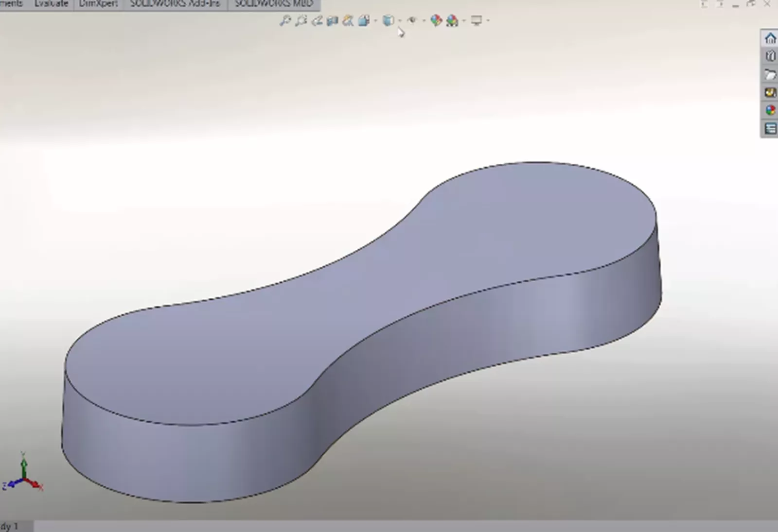Open Appearances, Scenes and Decals pane
Image resolution: width=778 pixels, height=532 pixels.
(770, 110)
